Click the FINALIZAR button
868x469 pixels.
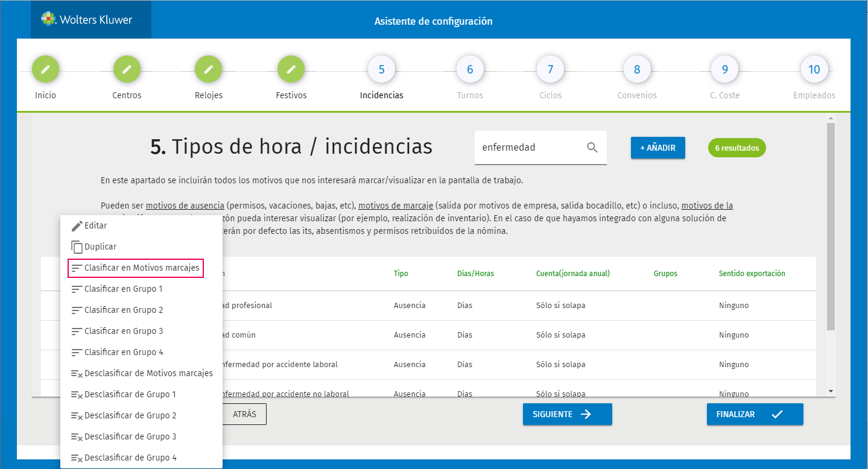click(x=755, y=414)
